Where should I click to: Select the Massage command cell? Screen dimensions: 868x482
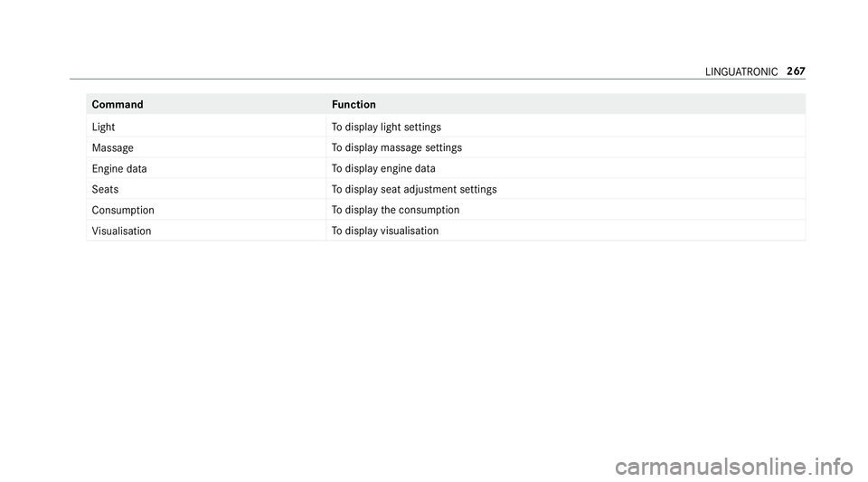pos(112,147)
